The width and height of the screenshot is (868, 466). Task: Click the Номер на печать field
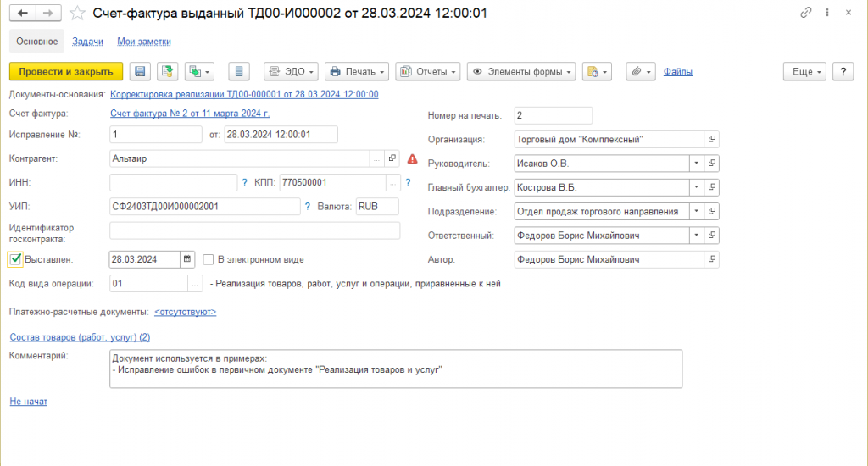point(553,115)
